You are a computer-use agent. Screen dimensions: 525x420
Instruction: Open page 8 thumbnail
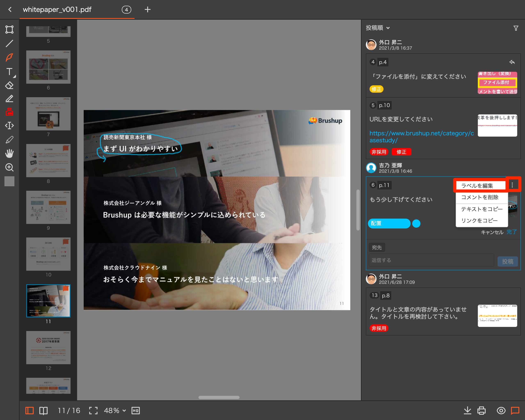(x=48, y=160)
